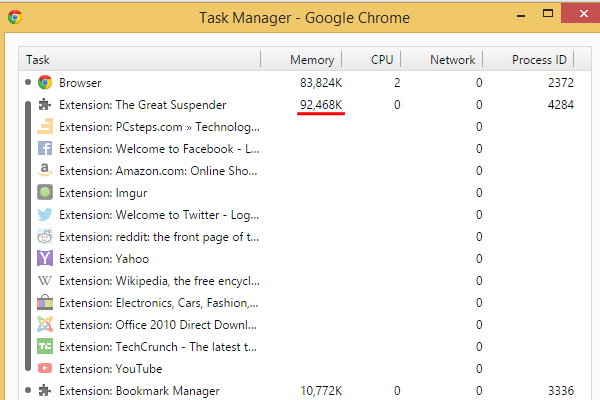Screen dimensions: 600x400
Task: Sort by the Process ID column header
Action: [528, 59]
